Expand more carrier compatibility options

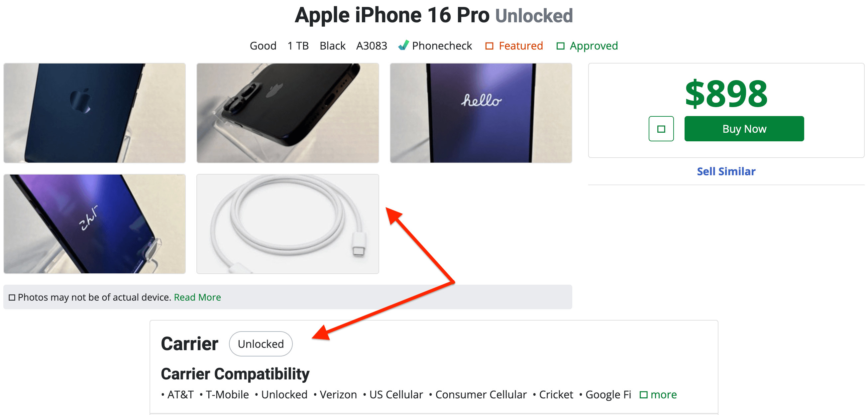[x=663, y=395]
